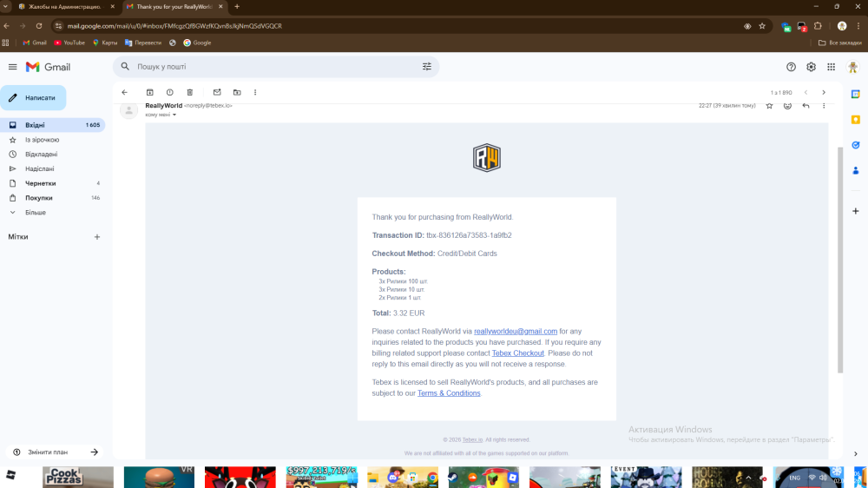868x488 pixels.
Task: Mark the email as unread
Action: (217, 93)
